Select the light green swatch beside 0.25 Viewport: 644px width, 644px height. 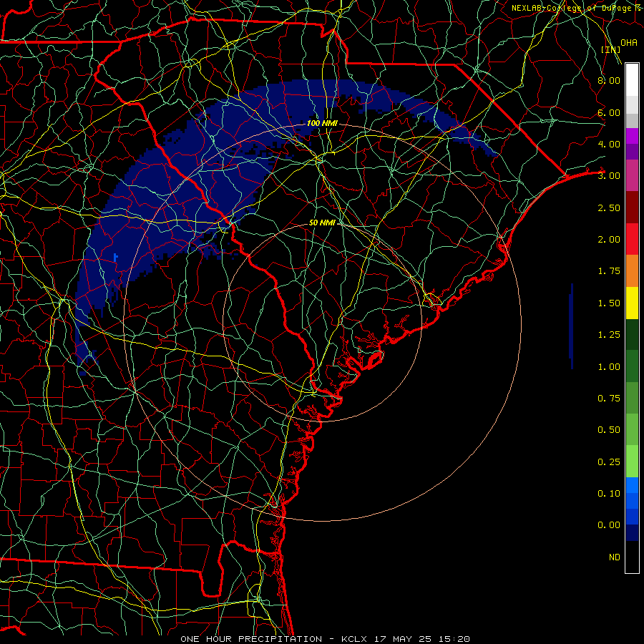pos(632,462)
